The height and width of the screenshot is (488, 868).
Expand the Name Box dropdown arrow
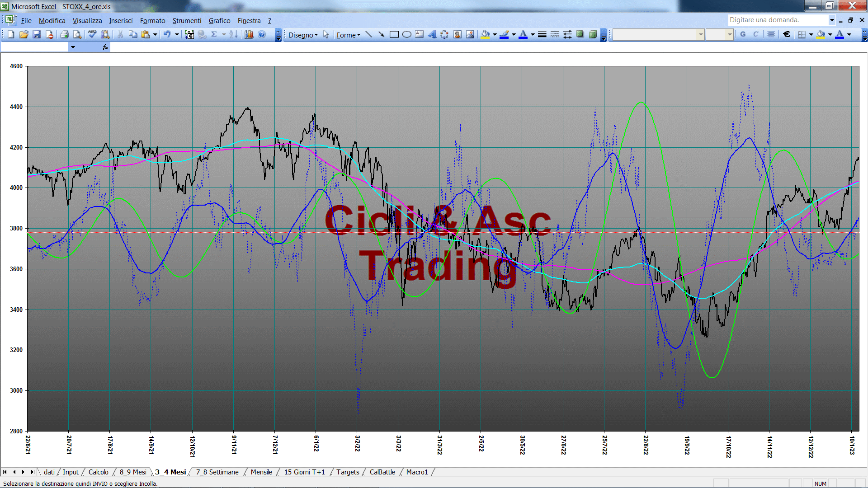[73, 47]
